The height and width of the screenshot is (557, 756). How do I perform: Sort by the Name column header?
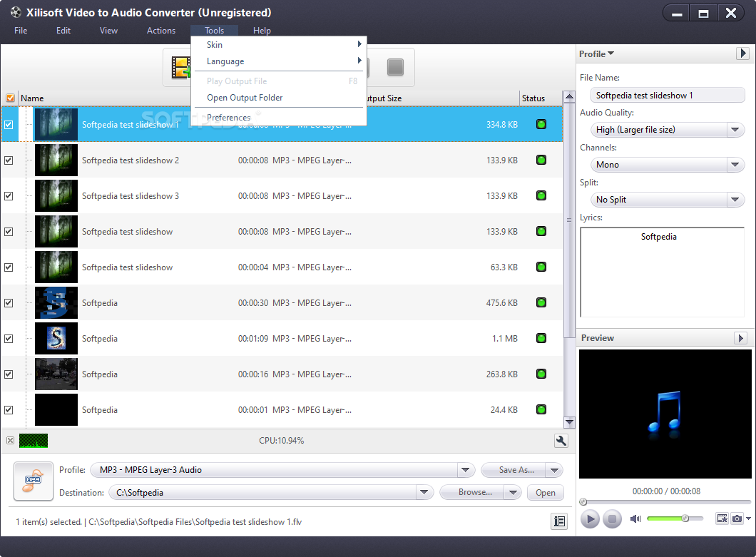pyautogui.click(x=103, y=98)
